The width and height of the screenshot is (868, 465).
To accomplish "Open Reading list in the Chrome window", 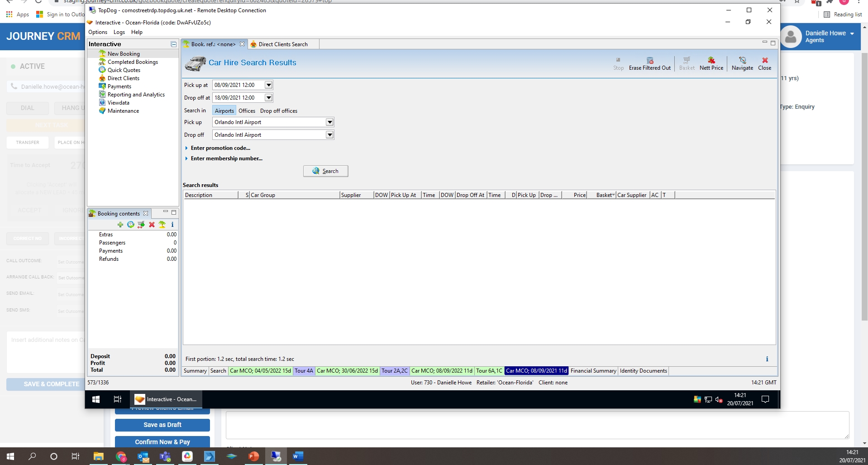I will pos(843,14).
